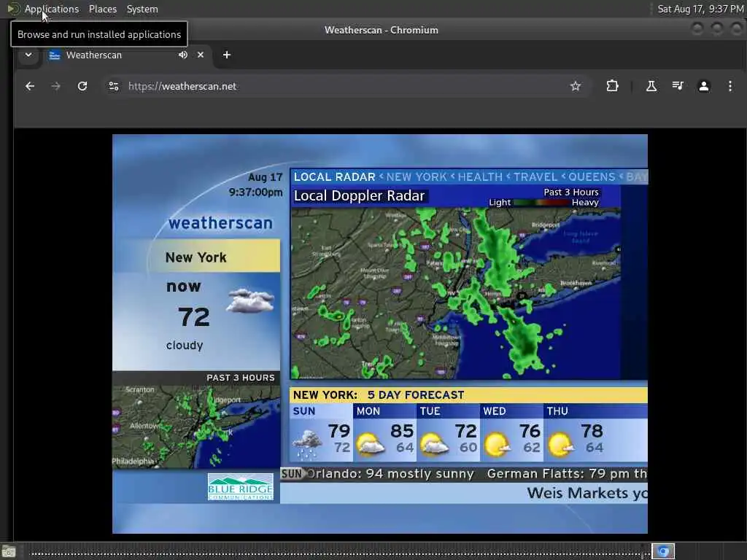The height and width of the screenshot is (560, 747).
Task: Select the TRAVEL header tab
Action: 535,176
